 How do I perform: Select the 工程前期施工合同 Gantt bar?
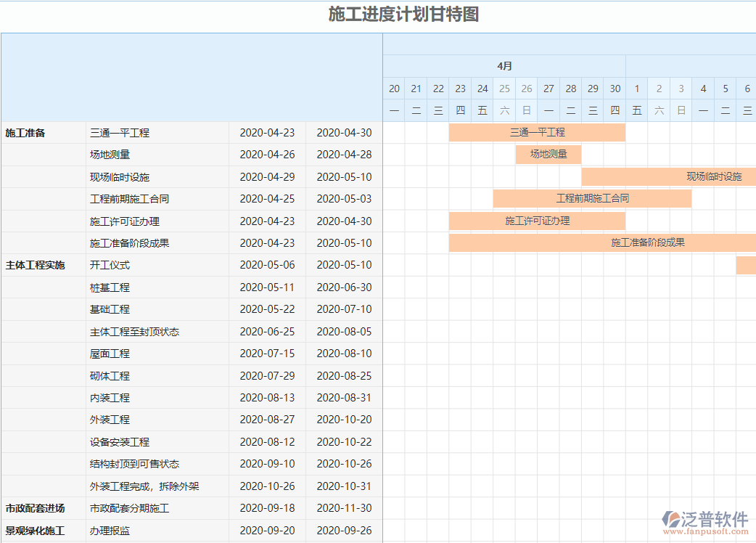point(592,198)
